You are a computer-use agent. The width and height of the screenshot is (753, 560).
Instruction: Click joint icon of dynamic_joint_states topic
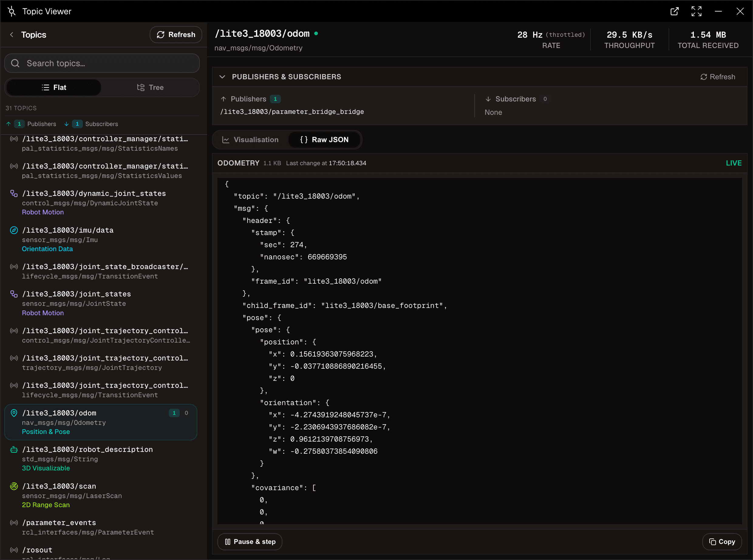click(14, 193)
